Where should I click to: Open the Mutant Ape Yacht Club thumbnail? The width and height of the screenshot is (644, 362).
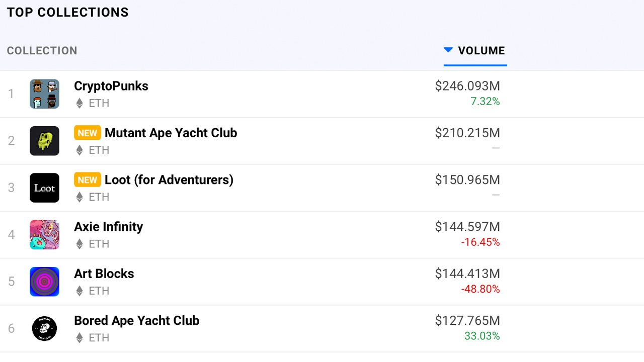44,141
